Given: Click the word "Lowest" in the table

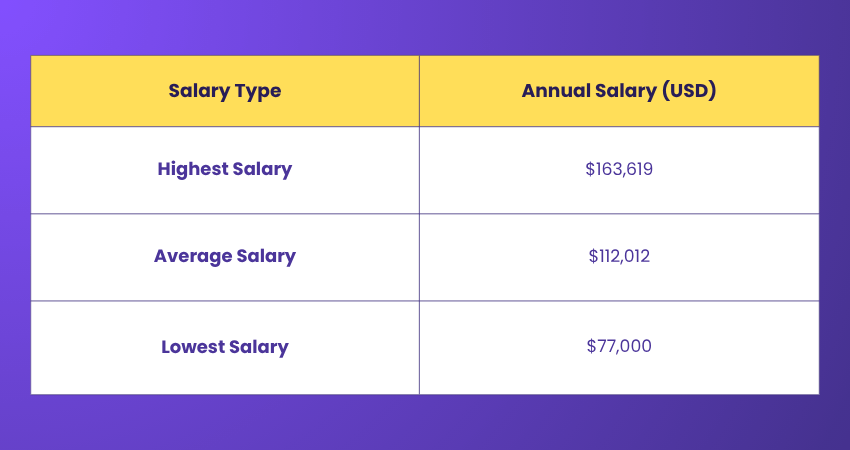Looking at the screenshot, I should [190, 347].
